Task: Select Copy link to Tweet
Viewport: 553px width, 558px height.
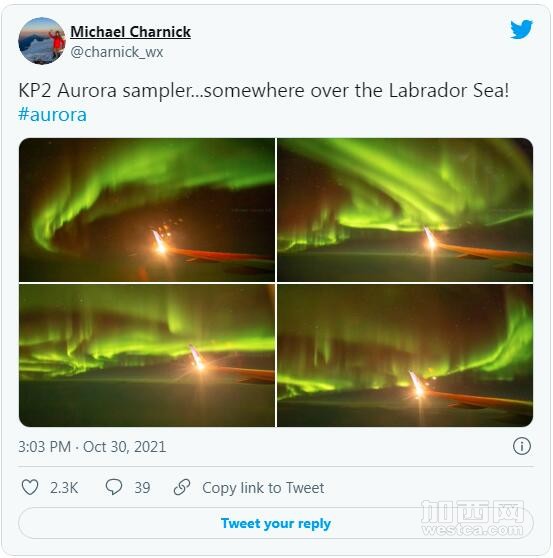Action: pos(263,488)
